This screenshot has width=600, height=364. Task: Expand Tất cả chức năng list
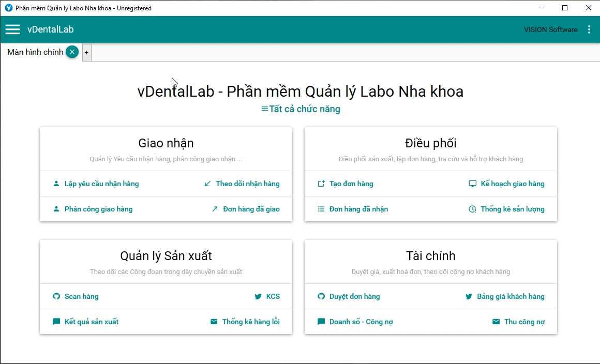(301, 109)
